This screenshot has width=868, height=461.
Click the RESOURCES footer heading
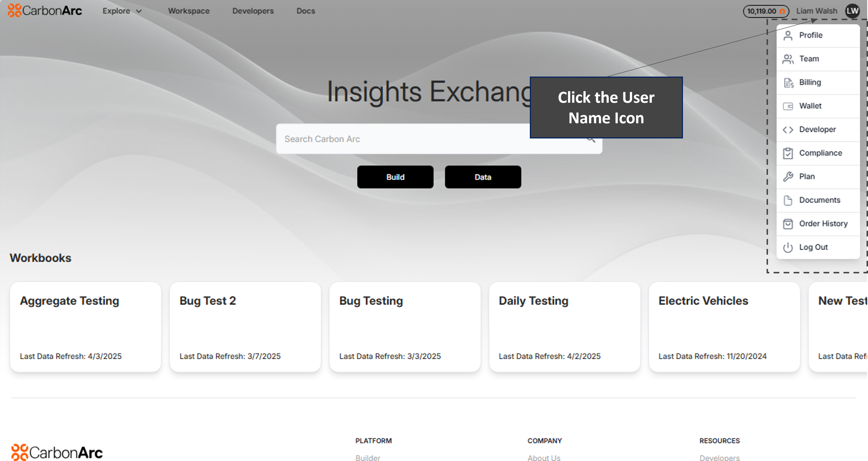click(x=719, y=441)
